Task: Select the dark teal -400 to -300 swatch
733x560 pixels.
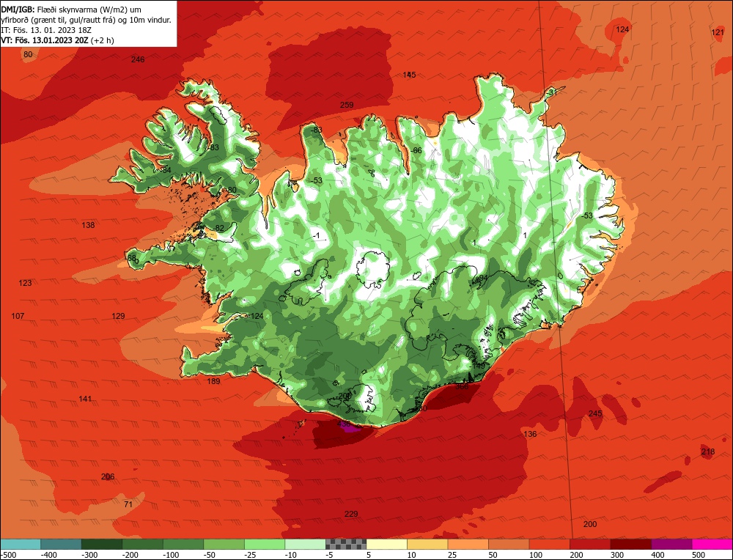Action: (62, 544)
